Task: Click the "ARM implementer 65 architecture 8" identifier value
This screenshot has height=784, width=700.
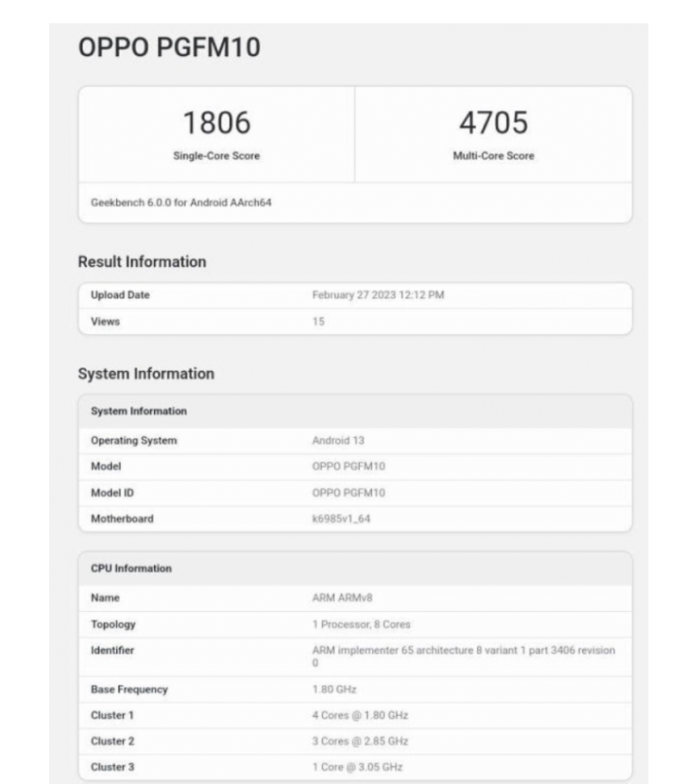Action: [x=464, y=657]
